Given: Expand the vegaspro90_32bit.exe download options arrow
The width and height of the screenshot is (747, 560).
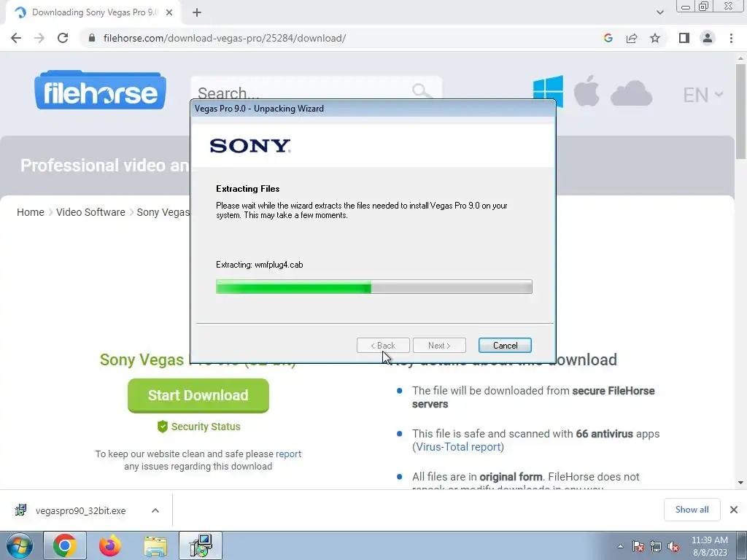Looking at the screenshot, I should [155, 510].
